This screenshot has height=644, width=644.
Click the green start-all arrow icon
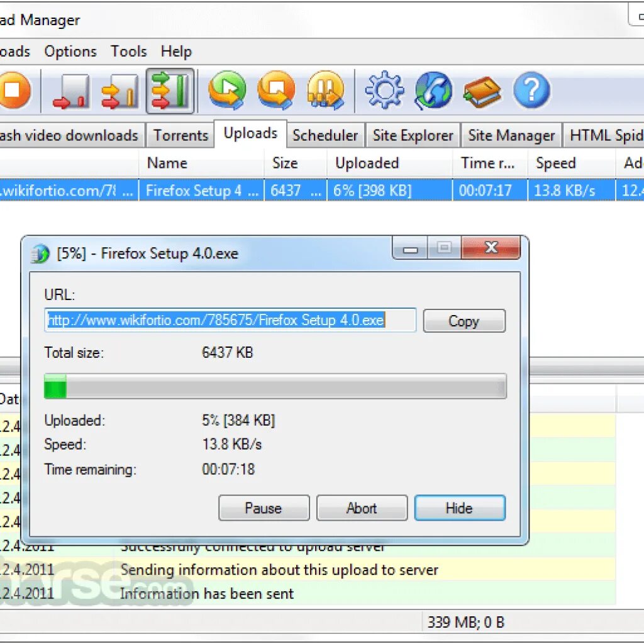[x=227, y=91]
